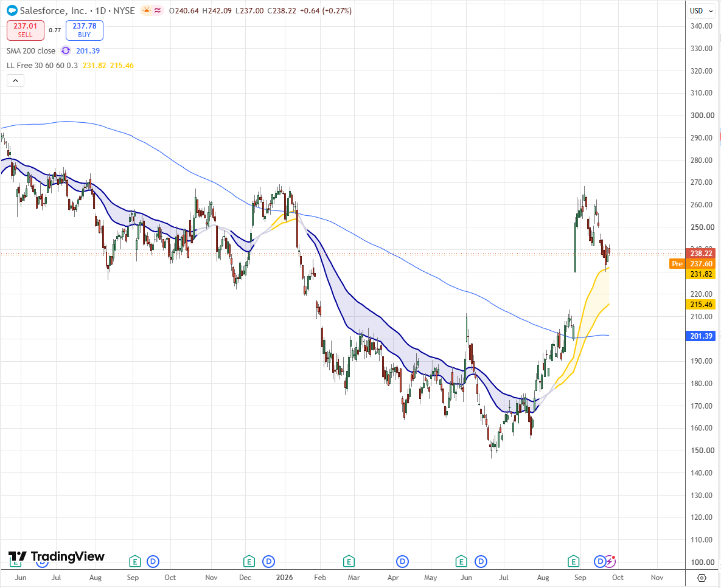Click the L237.00 low value in the header
The height and width of the screenshot is (588, 721).
[249, 10]
